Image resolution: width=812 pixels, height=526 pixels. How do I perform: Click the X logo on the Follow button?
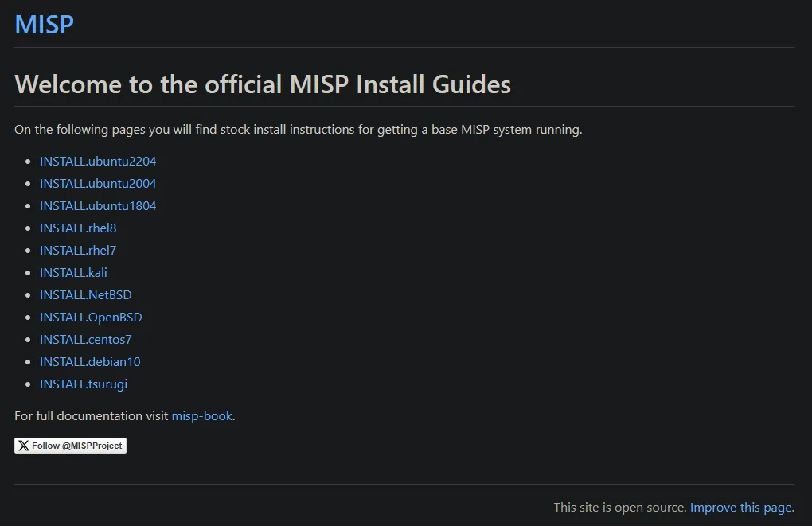(x=24, y=446)
